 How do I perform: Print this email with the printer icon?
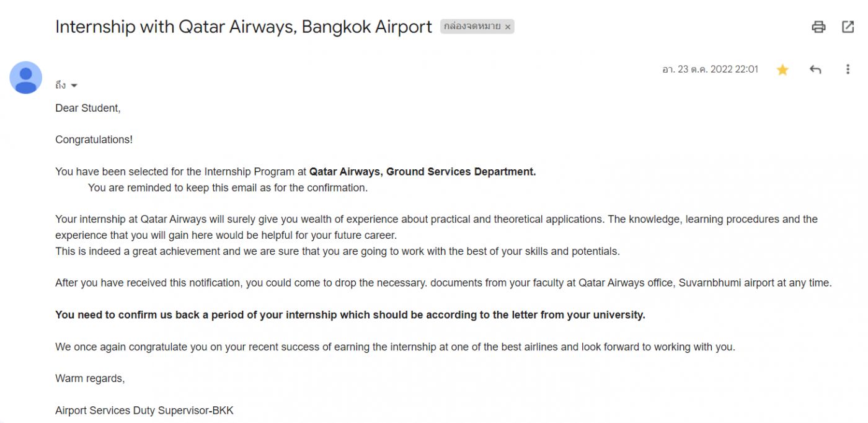click(x=818, y=27)
